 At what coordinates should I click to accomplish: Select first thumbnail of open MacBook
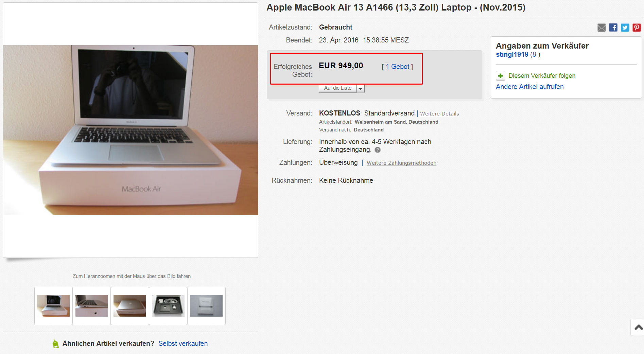53,306
